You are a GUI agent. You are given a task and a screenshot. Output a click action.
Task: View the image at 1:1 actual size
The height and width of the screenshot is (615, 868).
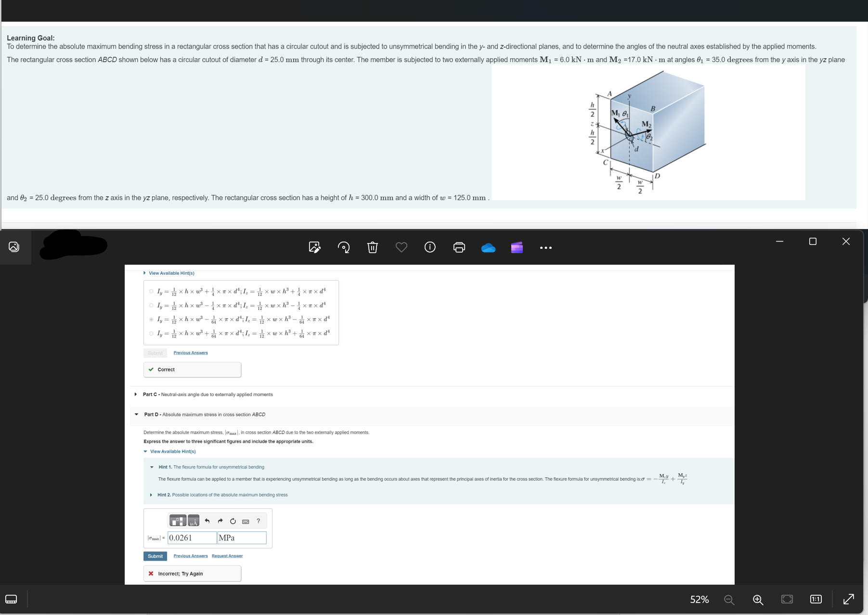816,600
